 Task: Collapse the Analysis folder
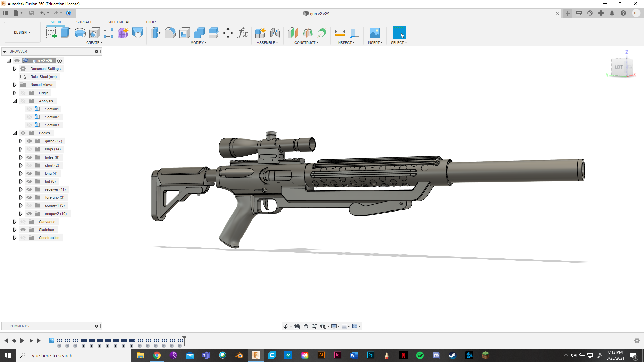tap(15, 101)
